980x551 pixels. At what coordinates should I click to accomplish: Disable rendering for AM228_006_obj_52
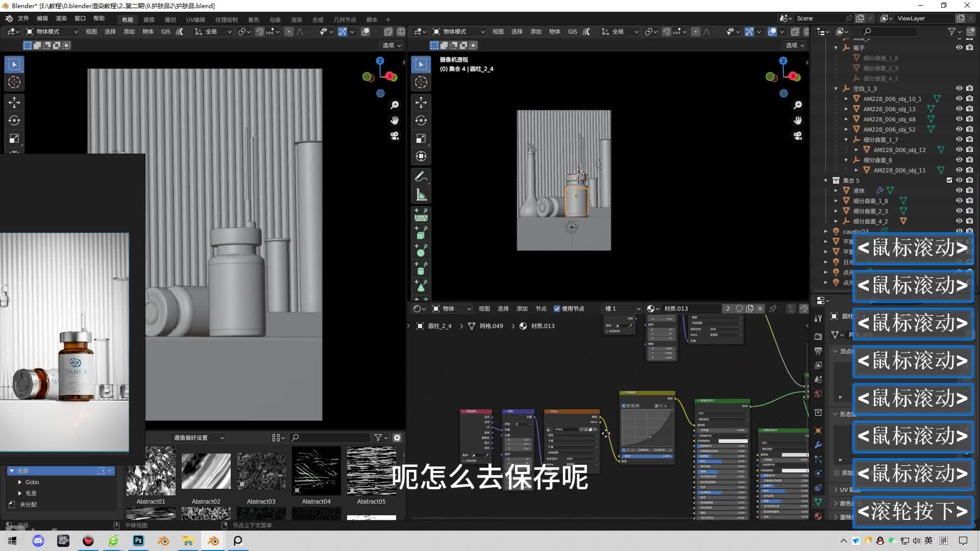pos(969,129)
